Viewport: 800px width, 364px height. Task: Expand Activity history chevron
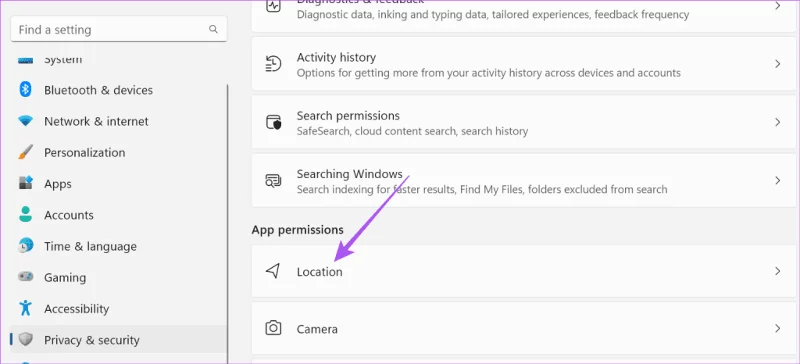coord(778,64)
